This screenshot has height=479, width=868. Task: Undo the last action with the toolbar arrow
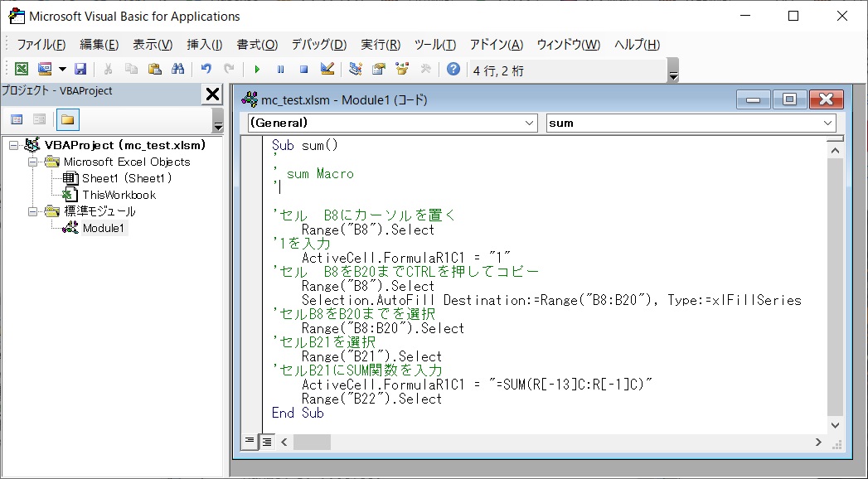(x=206, y=69)
